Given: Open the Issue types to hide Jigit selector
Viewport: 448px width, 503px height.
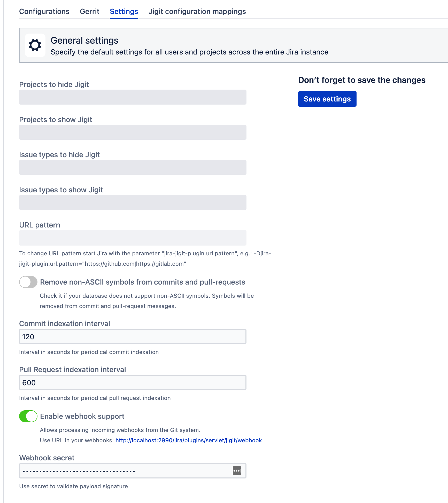Looking at the screenshot, I should 133,167.
